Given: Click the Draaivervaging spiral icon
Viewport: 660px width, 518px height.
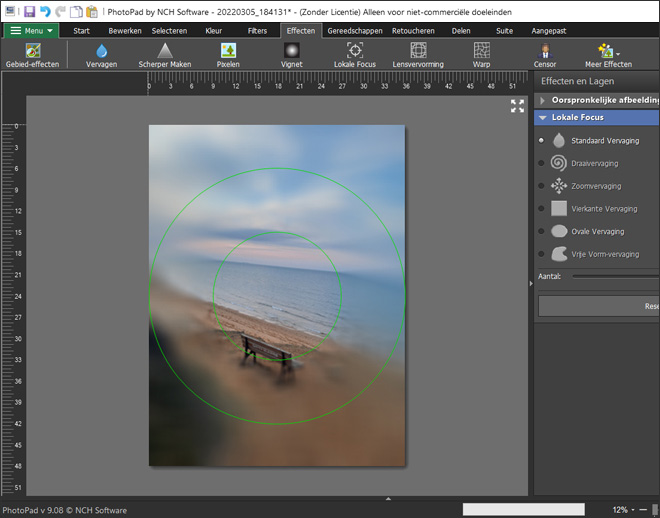Looking at the screenshot, I should 559,163.
